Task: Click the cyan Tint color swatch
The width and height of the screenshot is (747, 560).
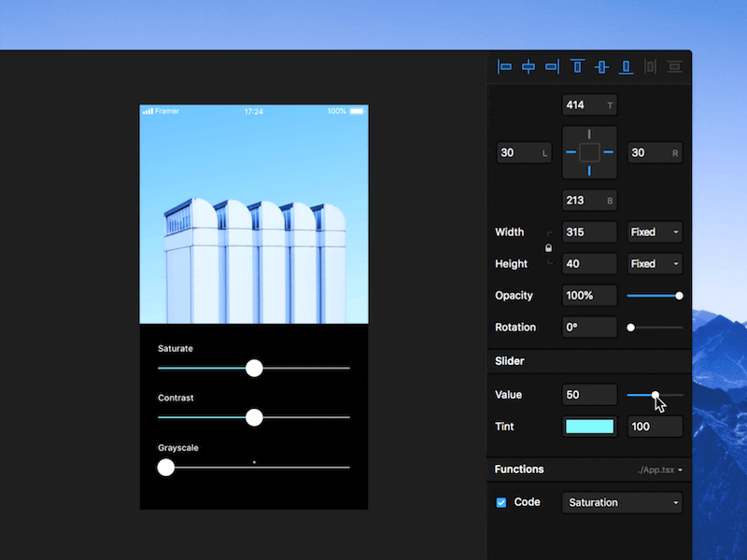Action: coord(589,427)
